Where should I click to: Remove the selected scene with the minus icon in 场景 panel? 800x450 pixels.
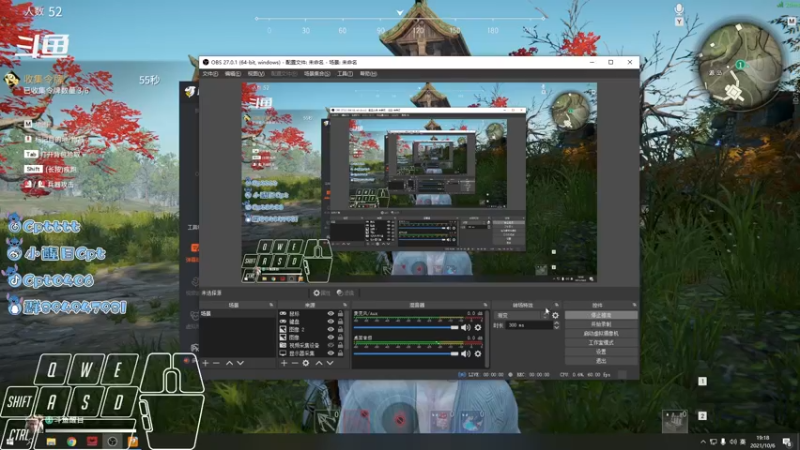click(216, 363)
